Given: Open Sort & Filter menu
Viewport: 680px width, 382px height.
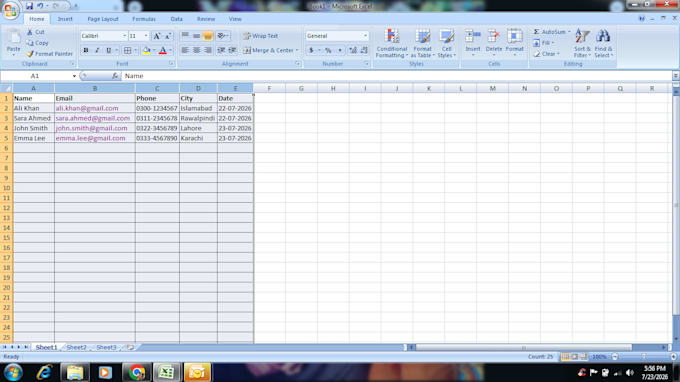Looking at the screenshot, I should [x=582, y=43].
